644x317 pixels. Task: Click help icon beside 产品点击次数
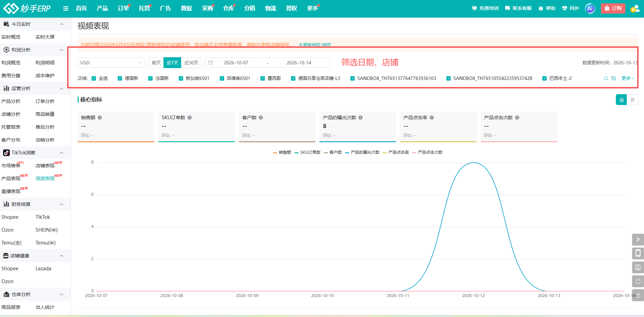coord(517,118)
